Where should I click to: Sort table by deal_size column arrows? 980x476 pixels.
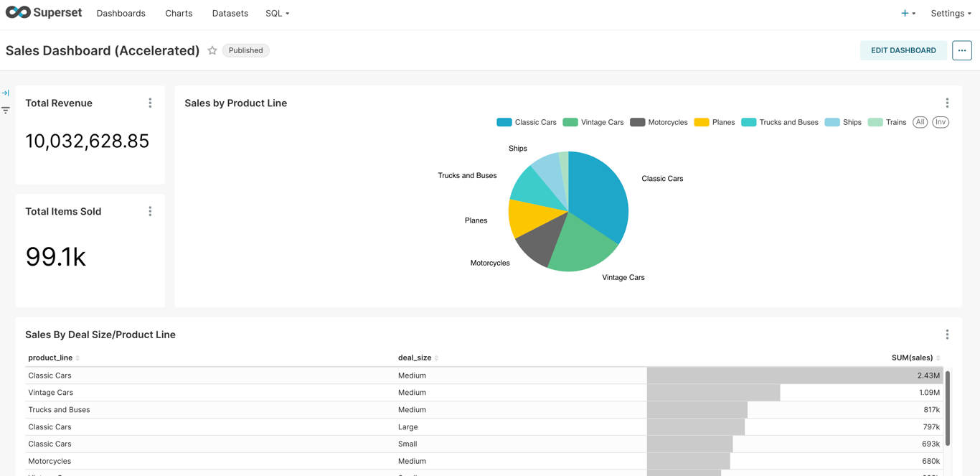click(x=436, y=358)
